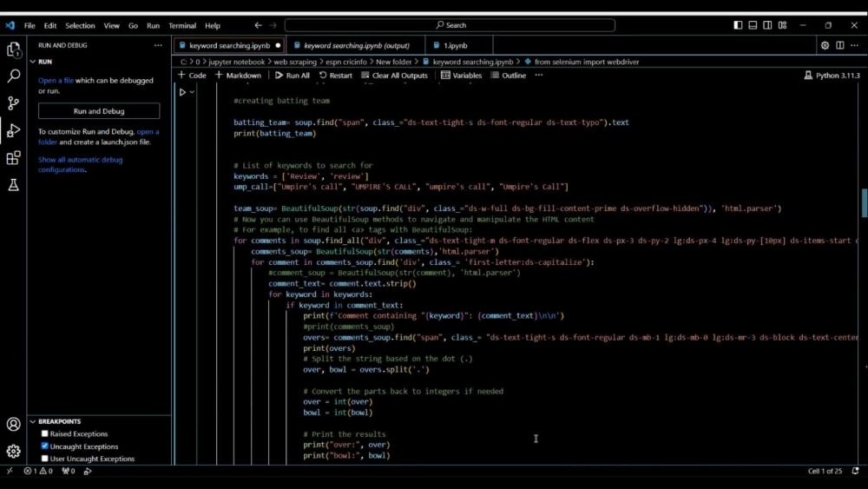This screenshot has height=489, width=868.
Task: Click 'Cell 1 of 25' status entry
Action: (825, 472)
